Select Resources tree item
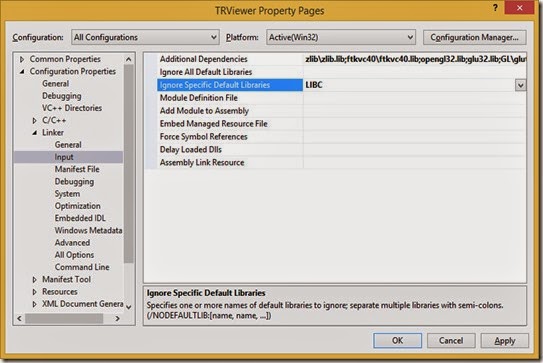 [60, 292]
